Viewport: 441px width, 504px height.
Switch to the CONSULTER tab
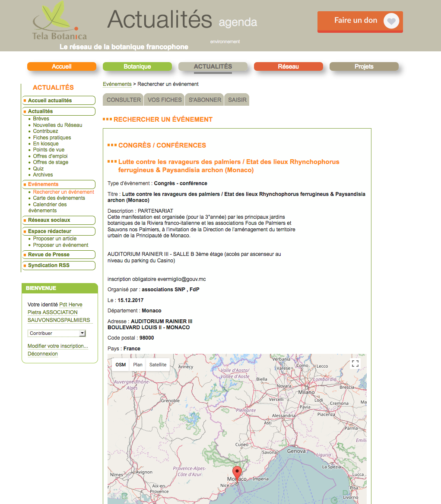[x=124, y=100]
